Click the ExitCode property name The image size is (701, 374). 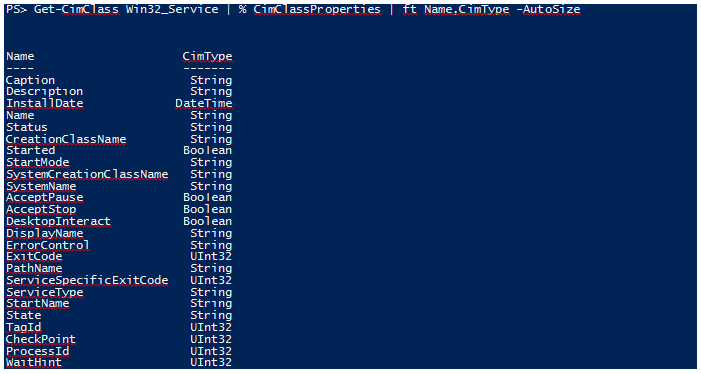34,256
